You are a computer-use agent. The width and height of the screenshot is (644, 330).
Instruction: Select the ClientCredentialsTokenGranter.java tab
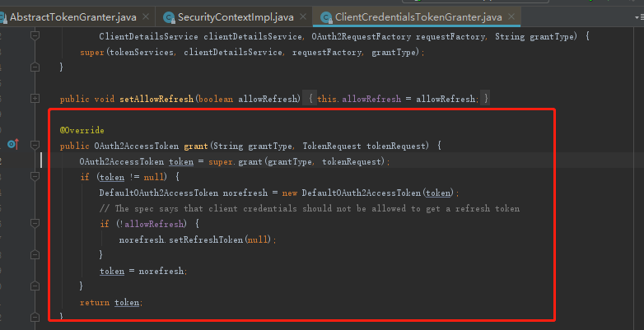click(x=418, y=17)
